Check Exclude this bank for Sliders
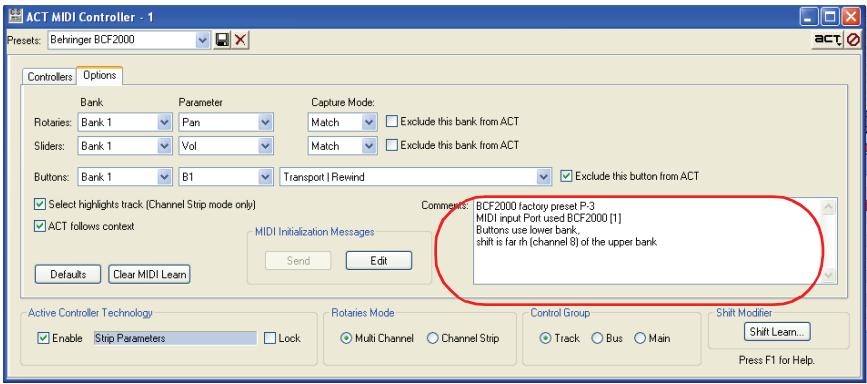The width and height of the screenshot is (867, 384). 391,145
